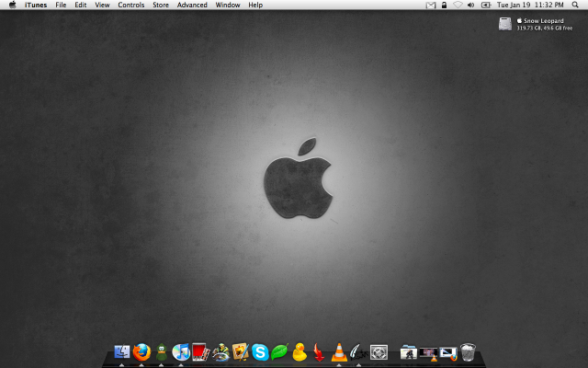Launch VLC traffic cone in dock
Viewport: 588px width, 368px height.
339,352
